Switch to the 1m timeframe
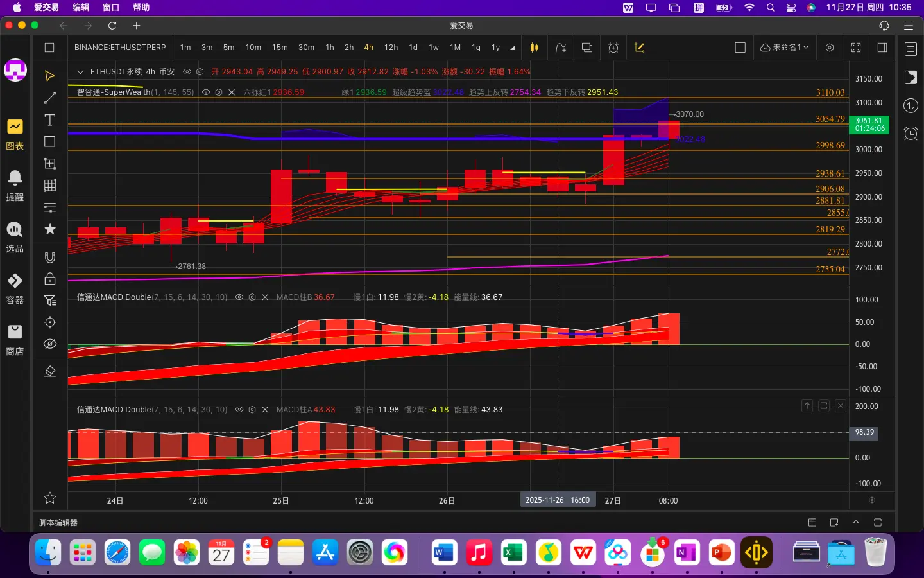Image resolution: width=924 pixels, height=578 pixels. pyautogui.click(x=185, y=48)
